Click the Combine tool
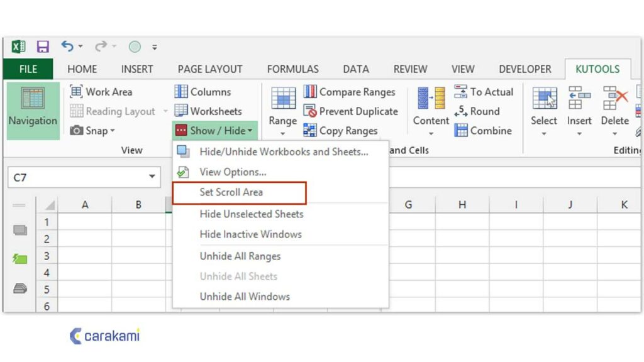644x362 pixels. pos(484,131)
